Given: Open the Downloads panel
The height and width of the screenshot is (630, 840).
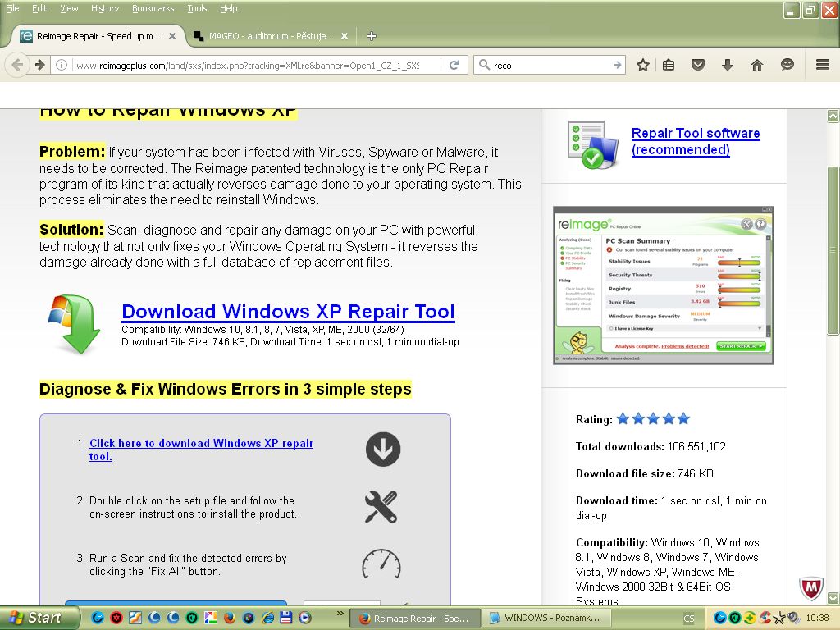Looking at the screenshot, I should (727, 65).
